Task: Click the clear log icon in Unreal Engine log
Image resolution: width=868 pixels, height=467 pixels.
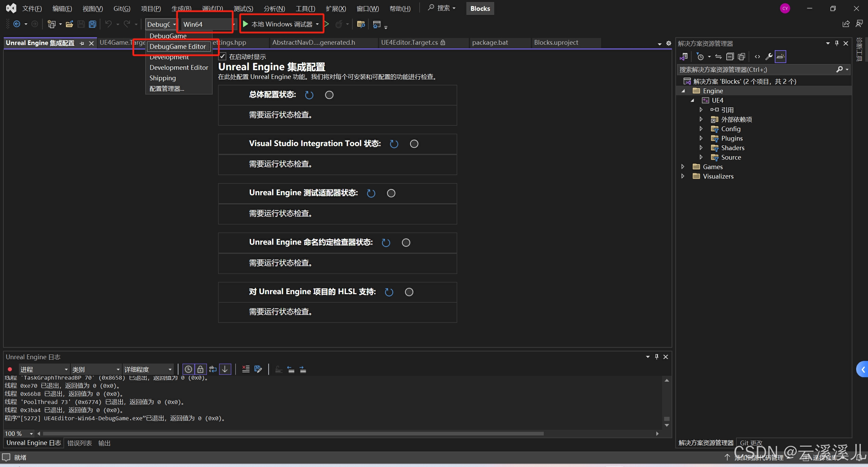Action: 246,369
